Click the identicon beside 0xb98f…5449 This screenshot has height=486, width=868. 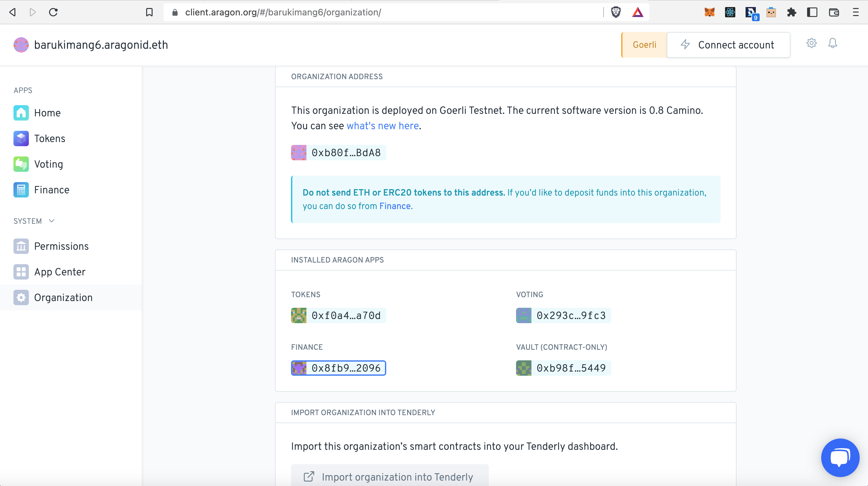pos(524,368)
